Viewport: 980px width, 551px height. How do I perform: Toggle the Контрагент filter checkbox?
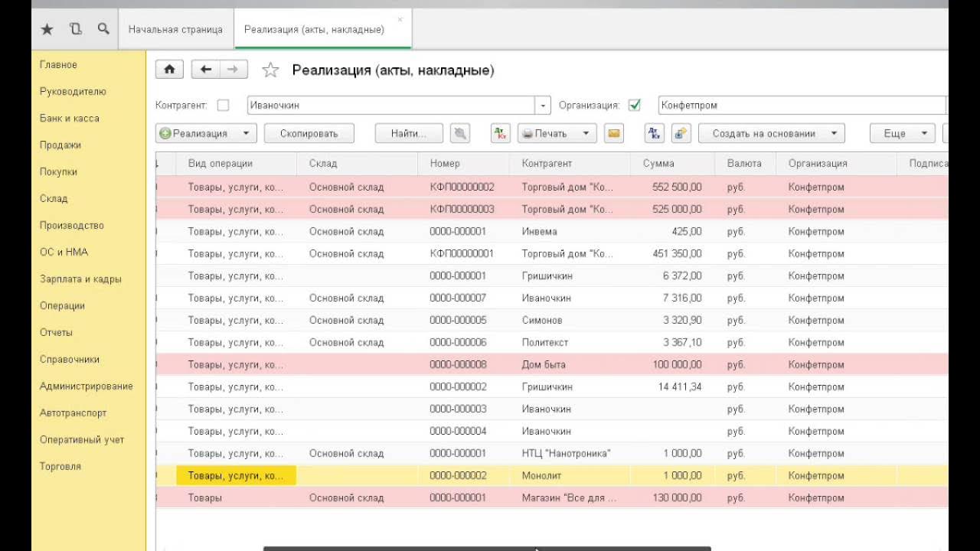coord(223,106)
